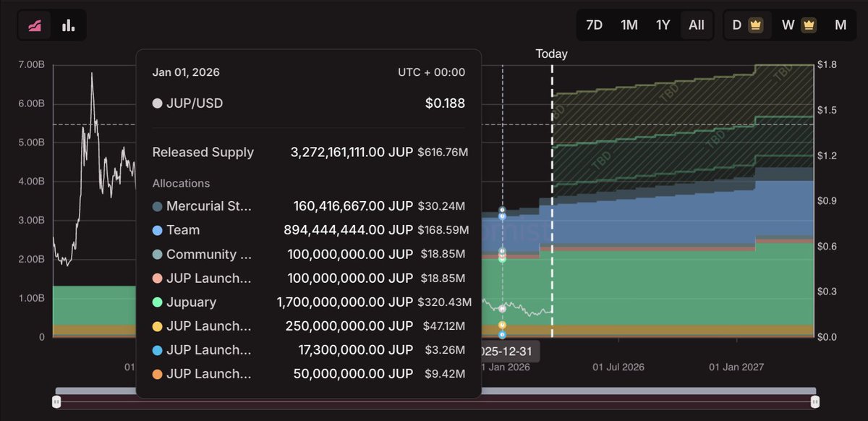This screenshot has height=421, width=868.
Task: Click the 160,416,667.00 JUP value
Action: tap(353, 206)
